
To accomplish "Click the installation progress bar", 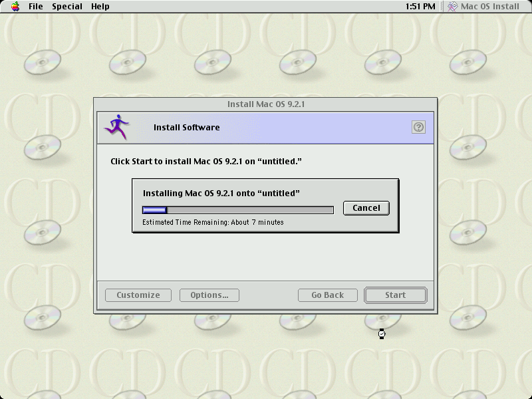I will pos(238,210).
